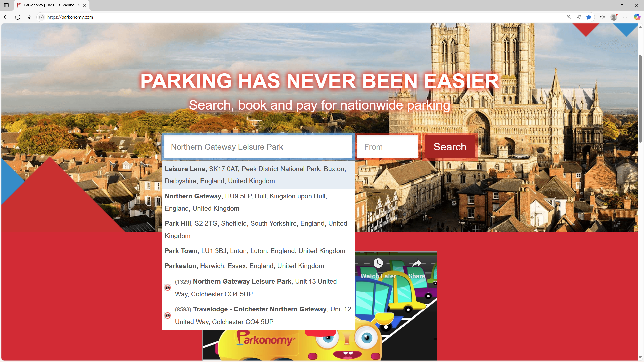View site information lock icon
The image size is (644, 362).
coord(42,17)
